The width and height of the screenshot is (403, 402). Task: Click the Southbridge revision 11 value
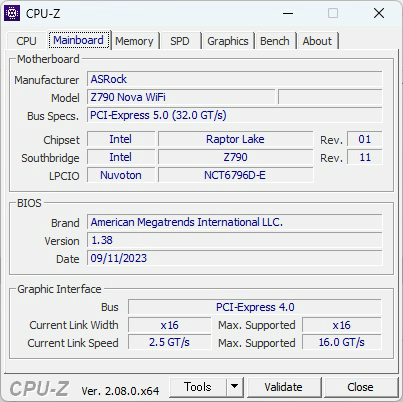point(365,157)
